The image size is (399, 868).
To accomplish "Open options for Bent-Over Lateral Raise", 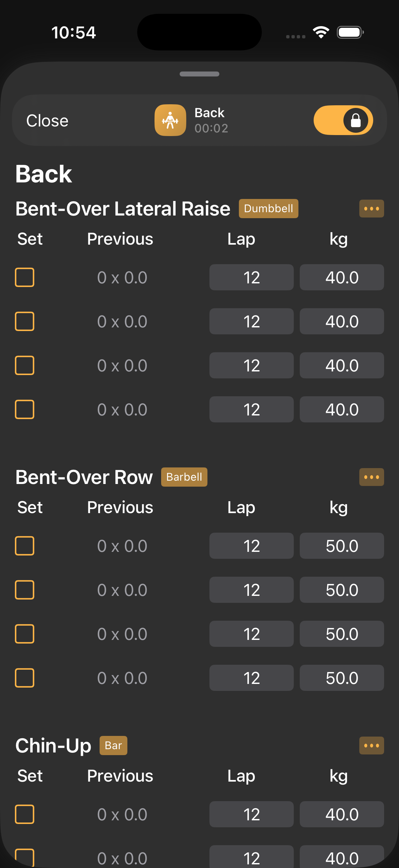I will click(372, 208).
